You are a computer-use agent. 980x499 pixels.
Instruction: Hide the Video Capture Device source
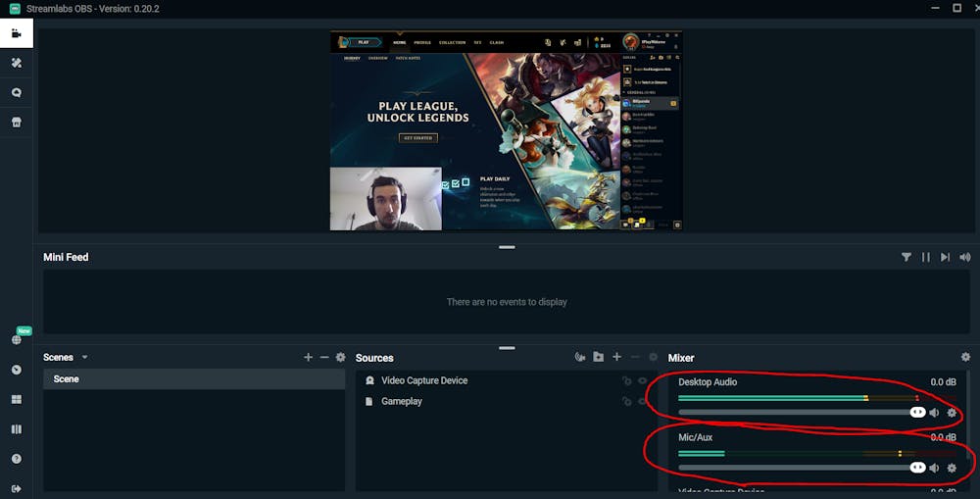(x=643, y=380)
